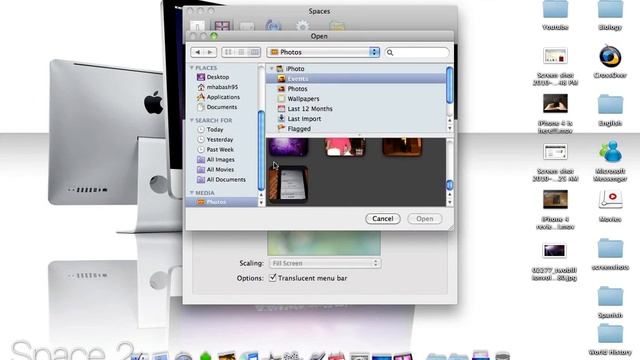The height and width of the screenshot is (360, 640).
Task: Click Cancel in the Open dialog
Action: point(383,219)
